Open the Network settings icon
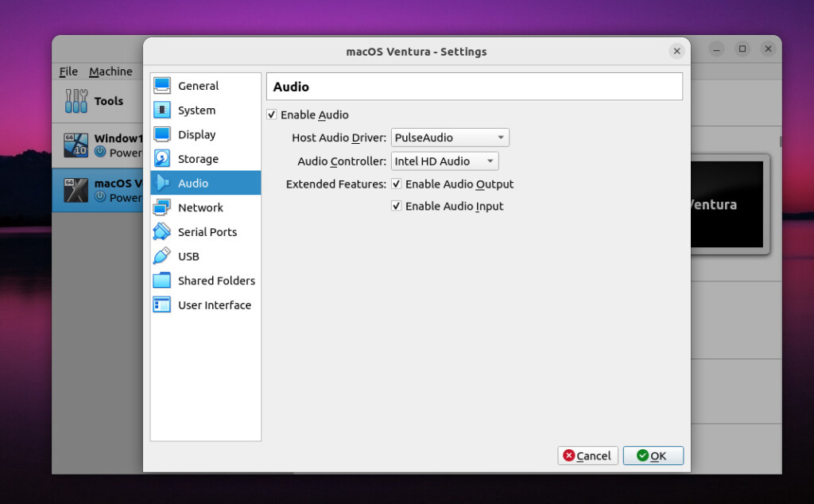 tap(162, 207)
